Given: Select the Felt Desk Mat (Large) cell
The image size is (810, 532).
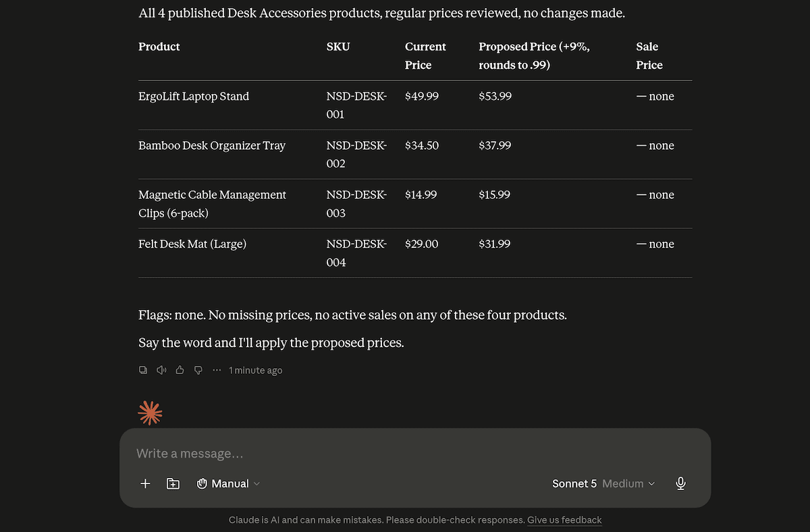Looking at the screenshot, I should click(x=192, y=244).
